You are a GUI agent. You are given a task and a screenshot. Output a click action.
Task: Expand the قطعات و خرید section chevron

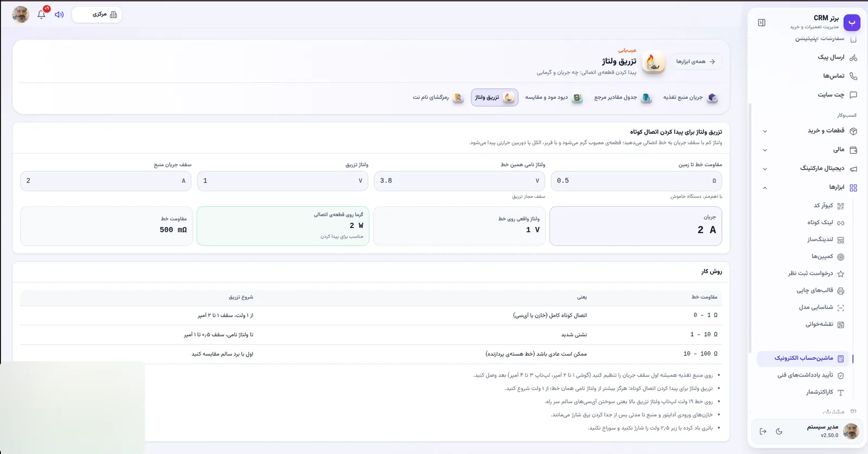tap(765, 131)
